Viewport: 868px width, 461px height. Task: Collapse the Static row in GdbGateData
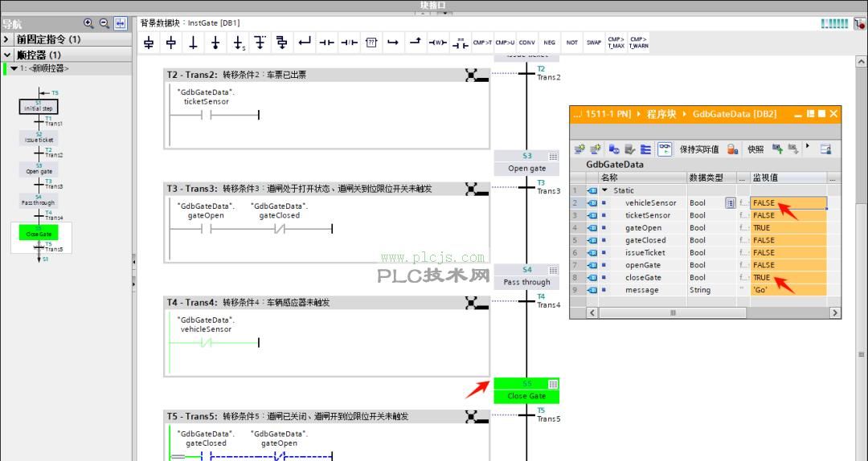click(605, 190)
